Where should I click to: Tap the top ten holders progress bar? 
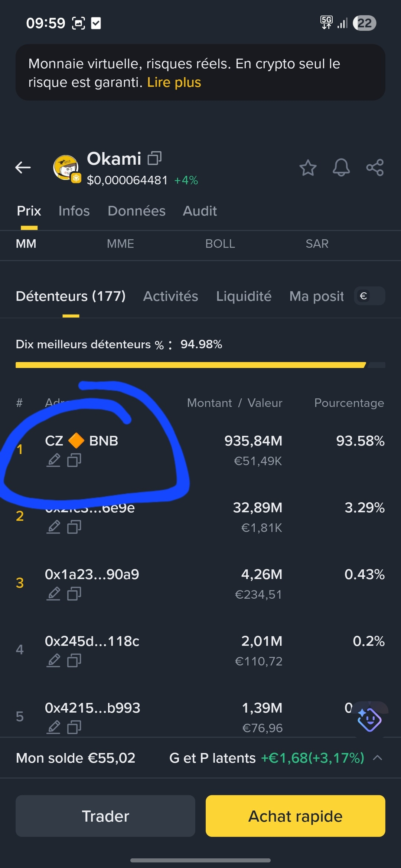pyautogui.click(x=200, y=365)
